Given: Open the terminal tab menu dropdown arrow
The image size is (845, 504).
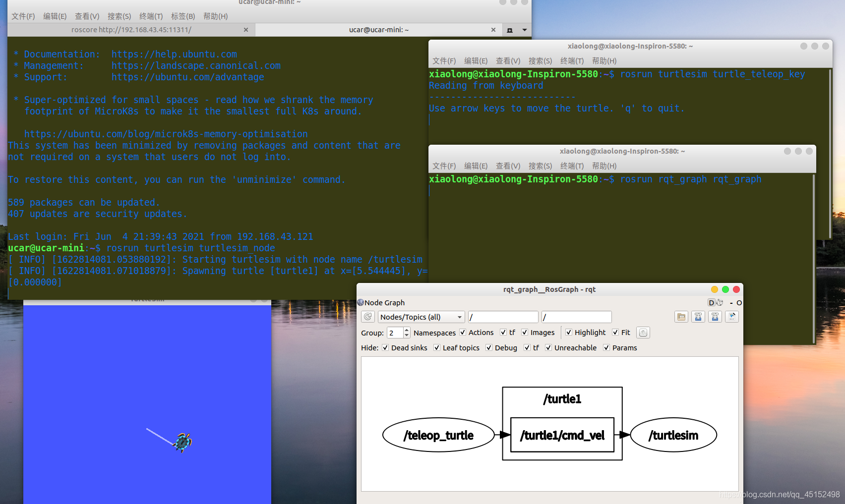Looking at the screenshot, I should click(x=524, y=30).
